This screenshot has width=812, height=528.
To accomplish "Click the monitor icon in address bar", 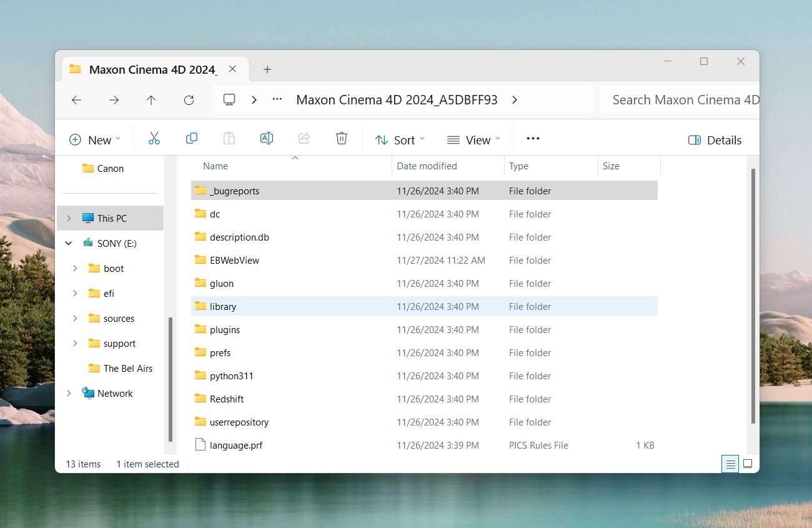I will click(x=229, y=100).
